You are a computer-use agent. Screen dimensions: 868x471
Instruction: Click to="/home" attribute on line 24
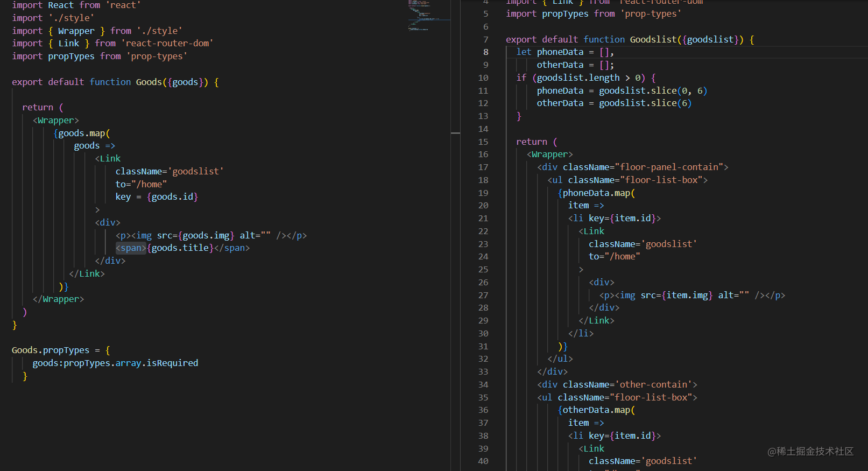615,256
